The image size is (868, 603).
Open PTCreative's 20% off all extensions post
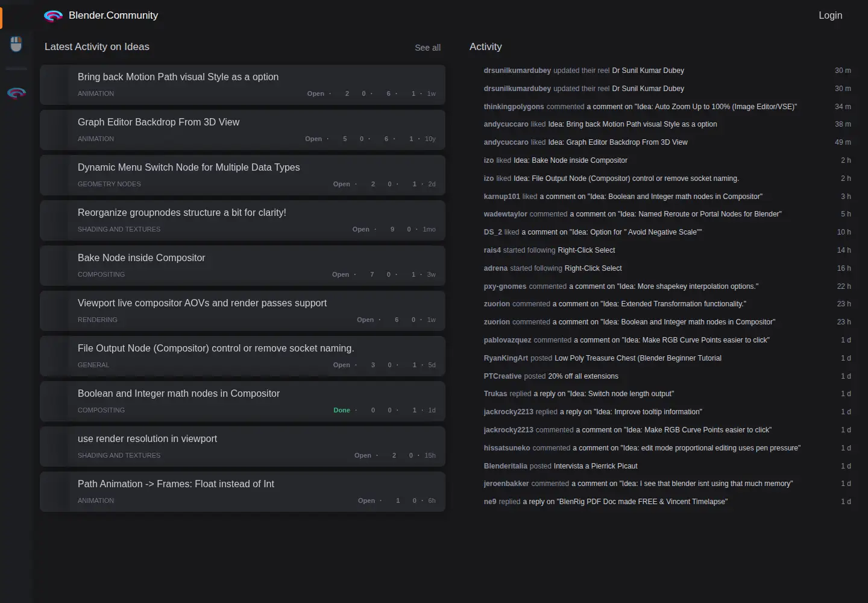[583, 376]
